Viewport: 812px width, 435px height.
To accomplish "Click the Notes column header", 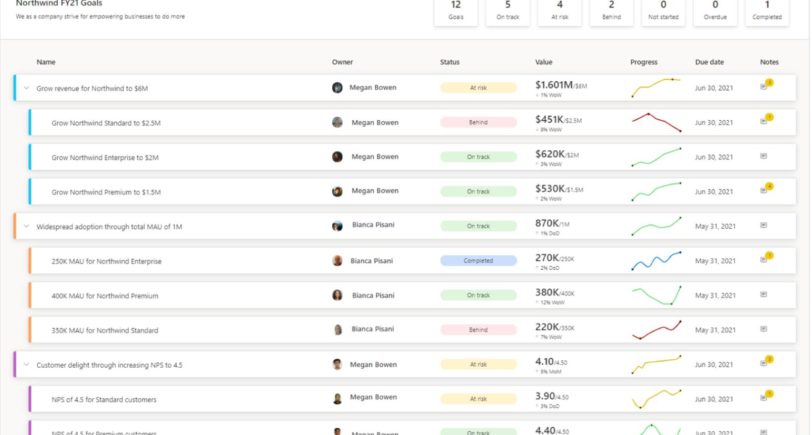I will pyautogui.click(x=769, y=62).
